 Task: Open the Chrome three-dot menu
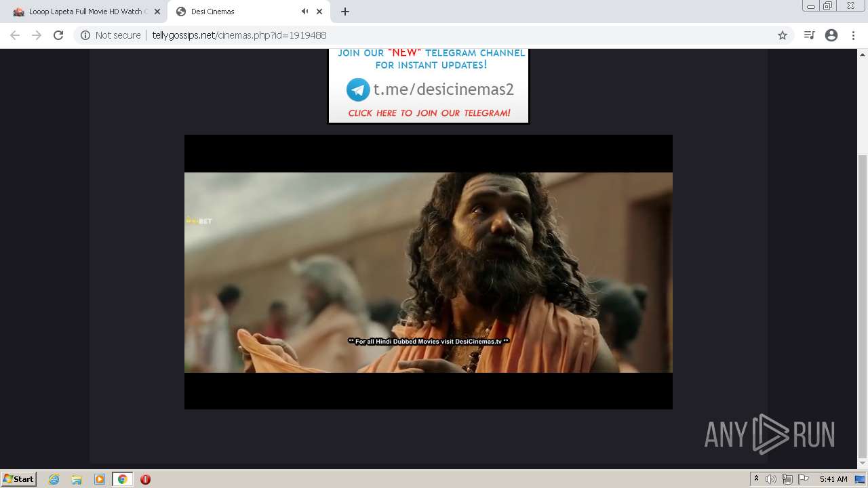click(x=853, y=35)
